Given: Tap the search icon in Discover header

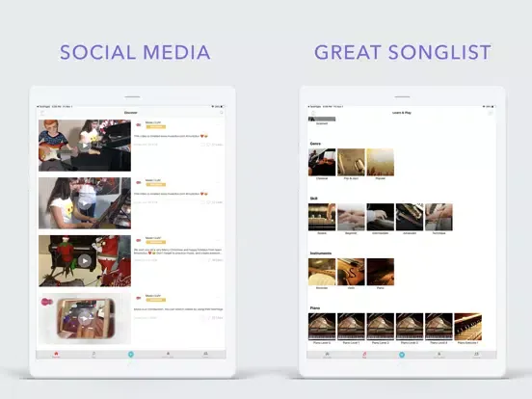Looking at the screenshot, I should [x=222, y=113].
